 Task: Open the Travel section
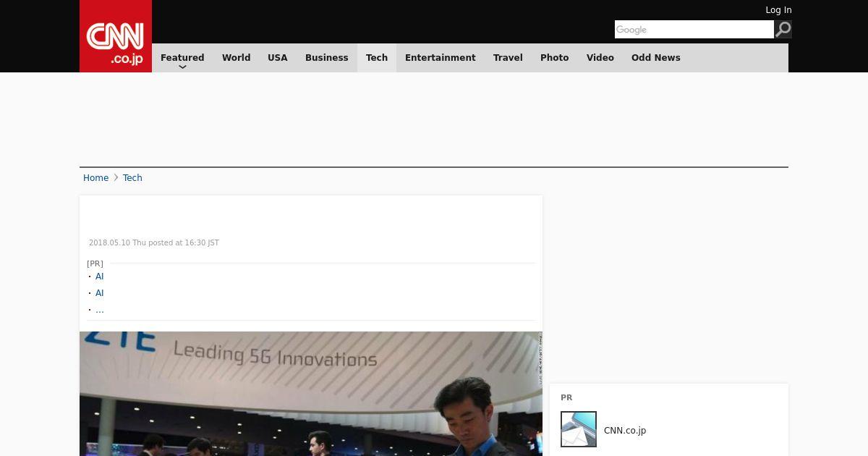click(x=508, y=58)
